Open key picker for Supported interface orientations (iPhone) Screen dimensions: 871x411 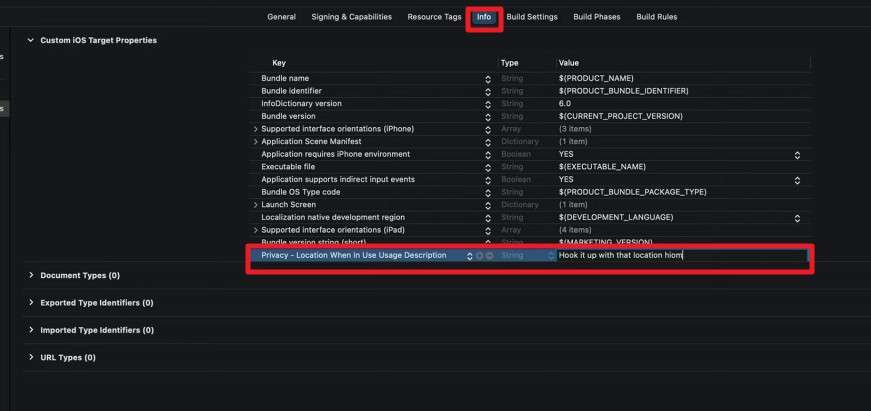(x=488, y=129)
